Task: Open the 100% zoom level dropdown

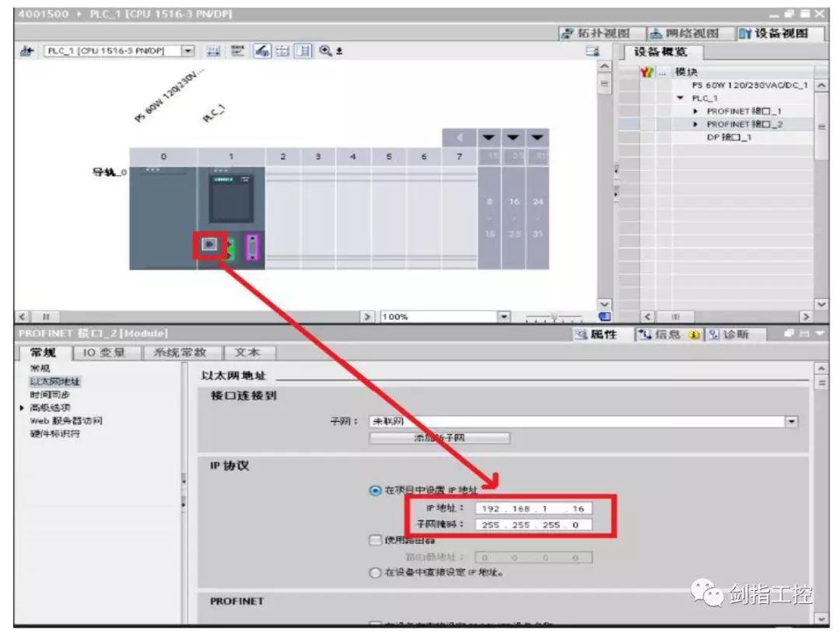Action: (x=504, y=317)
